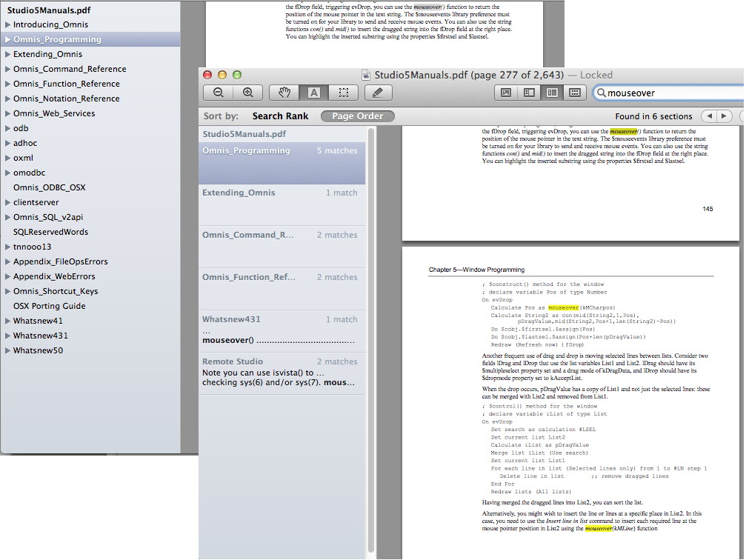Expand Omnis_Notation_Reference disclosure triangle

point(7,98)
